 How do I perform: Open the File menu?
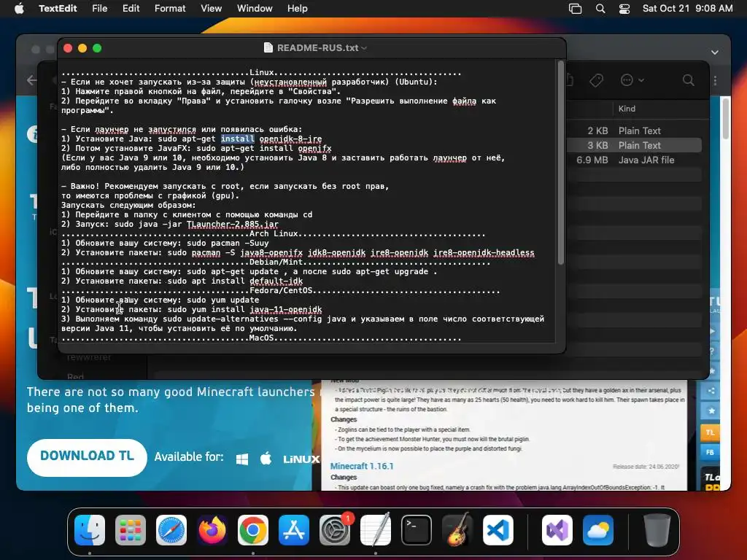(x=99, y=9)
